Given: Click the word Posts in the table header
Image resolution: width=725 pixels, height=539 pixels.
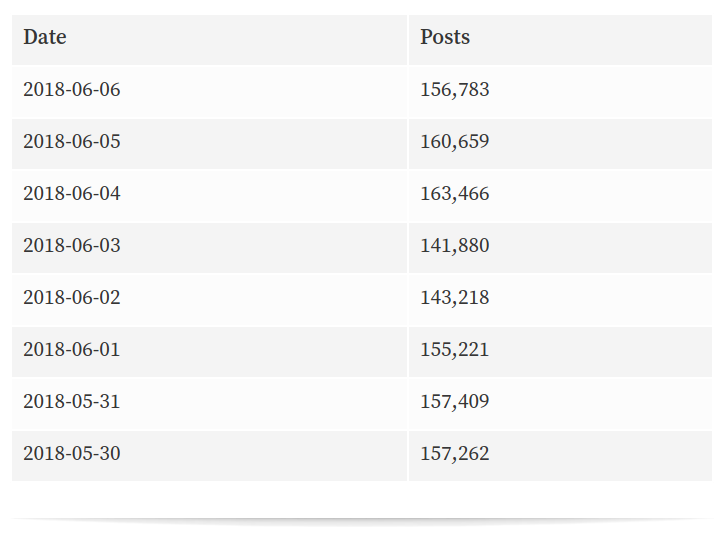Looking at the screenshot, I should coord(445,37).
